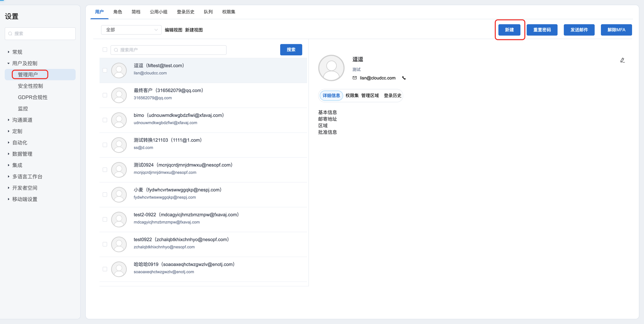This screenshot has width=644, height=324.
Task: Click avatar icon of 最终客户 user
Action: 119,95
